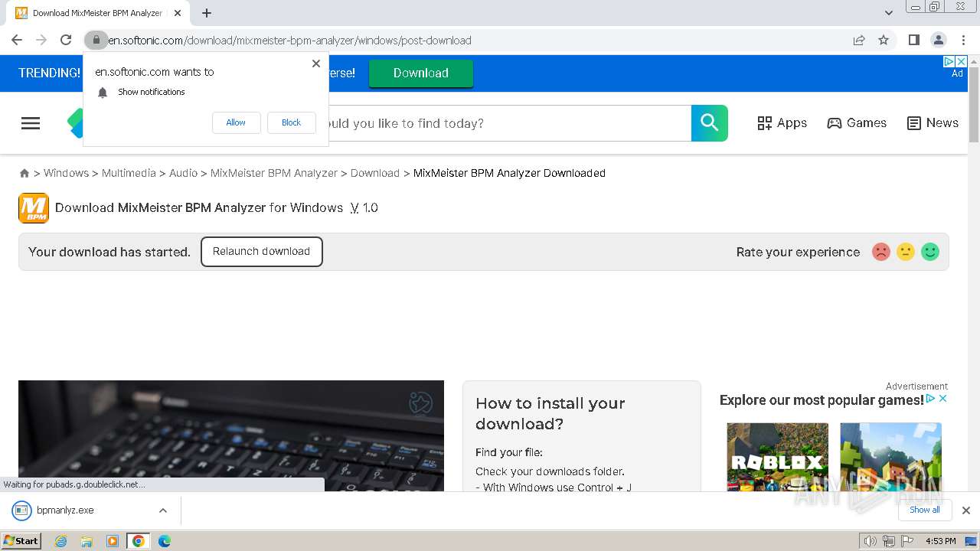The image size is (980, 551).
Task: Open the Roblox game ad thumbnail
Action: point(777,457)
